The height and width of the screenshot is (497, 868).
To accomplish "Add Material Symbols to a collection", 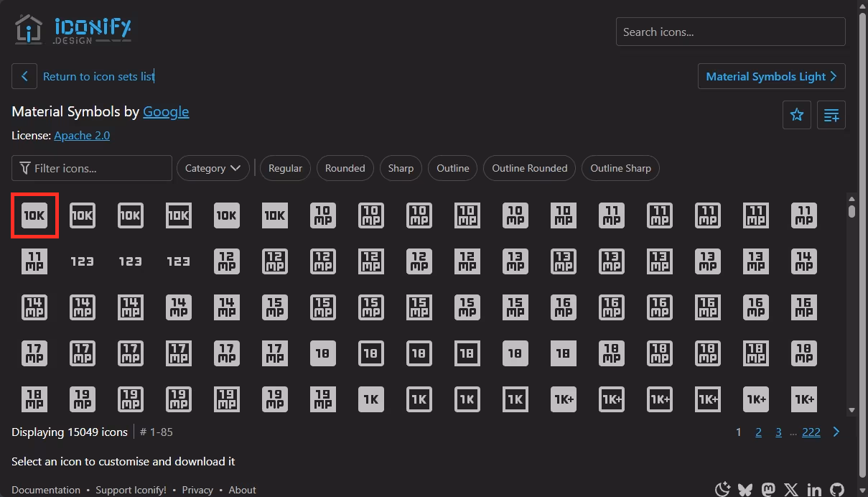I will coord(831,114).
